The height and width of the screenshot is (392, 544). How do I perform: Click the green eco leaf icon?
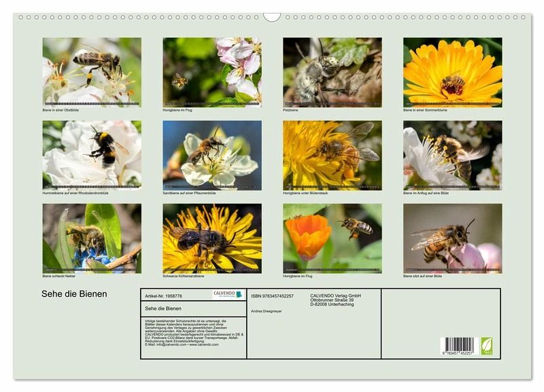point(486,346)
